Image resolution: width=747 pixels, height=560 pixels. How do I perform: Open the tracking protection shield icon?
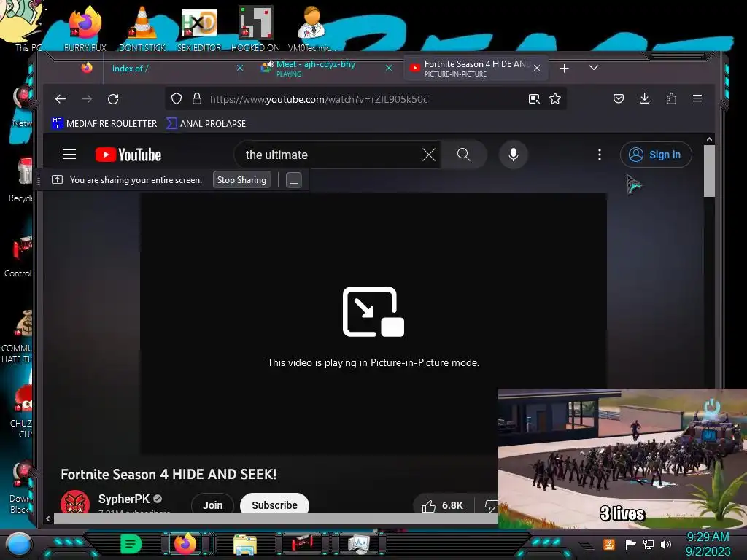(177, 98)
